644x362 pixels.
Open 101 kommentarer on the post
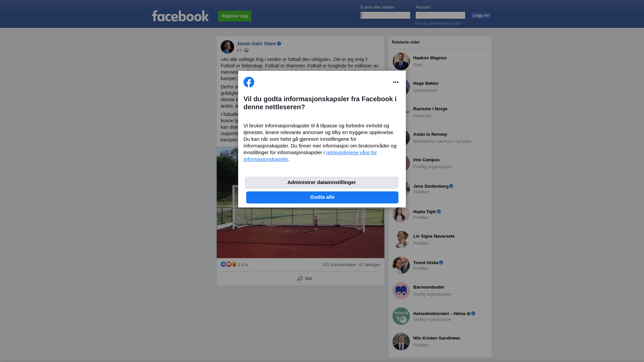point(339,265)
